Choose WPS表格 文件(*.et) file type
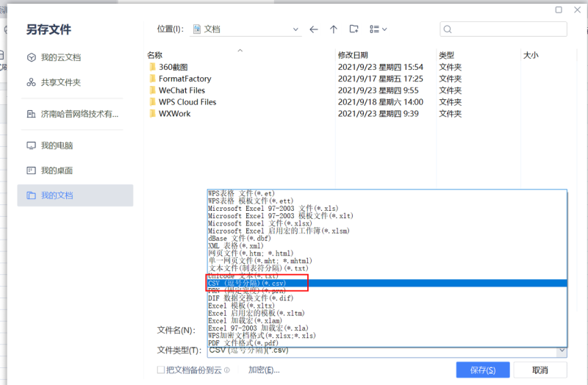588x385 pixels. (387, 193)
